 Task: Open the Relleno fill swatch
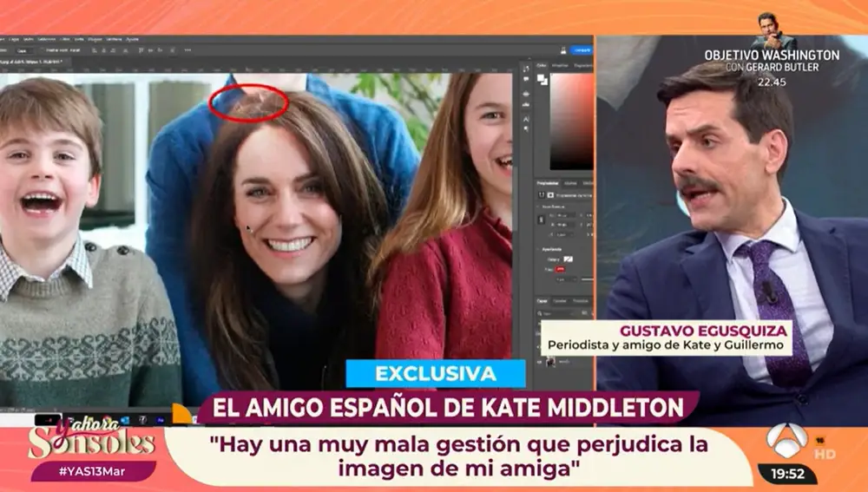pyautogui.click(x=568, y=259)
